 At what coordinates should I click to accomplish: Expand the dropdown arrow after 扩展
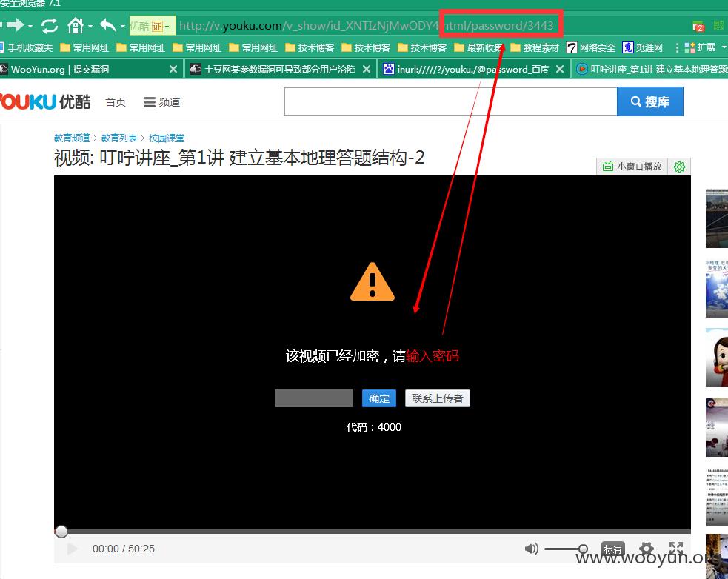[724, 47]
